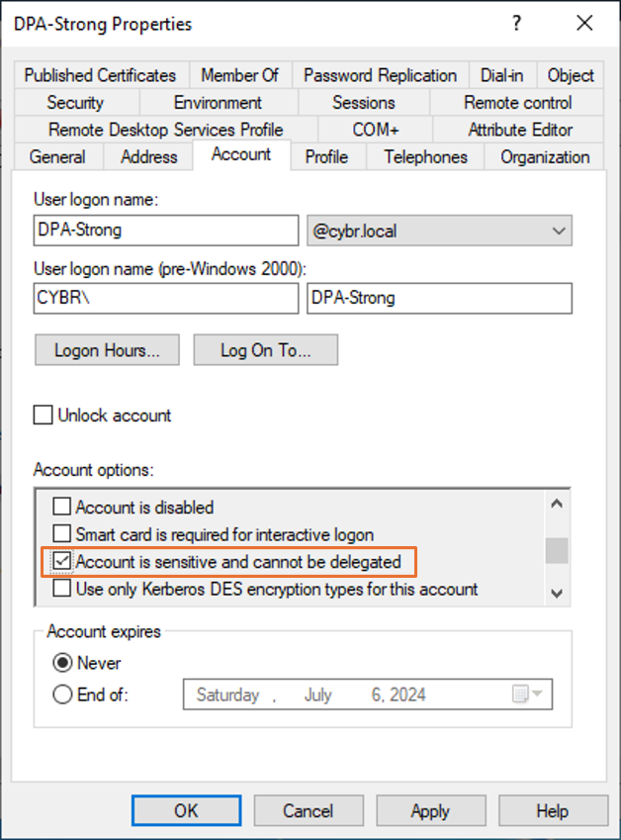Open the Attribute Editor tab
621x840 pixels.
pyautogui.click(x=519, y=130)
